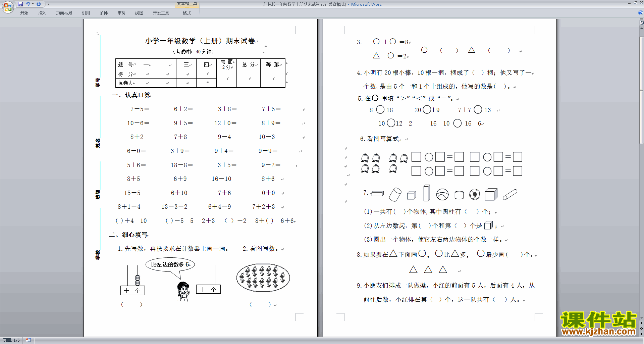
Task: Click the middle triangle in question 8
Action: [428, 269]
